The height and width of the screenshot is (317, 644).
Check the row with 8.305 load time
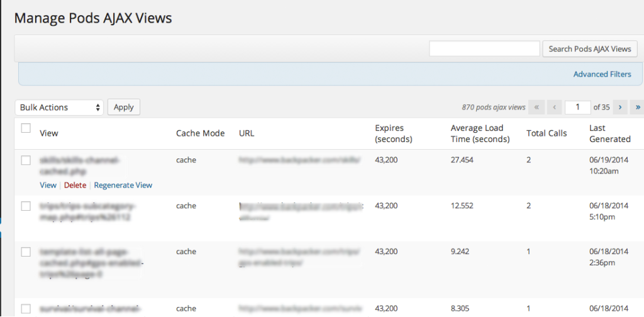pos(26,309)
